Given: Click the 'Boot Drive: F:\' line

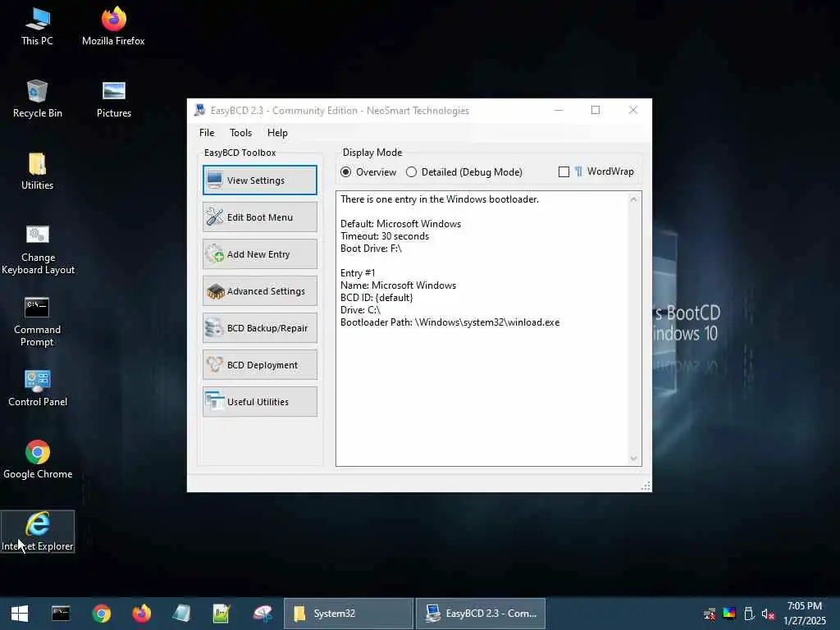Looking at the screenshot, I should (x=371, y=249).
